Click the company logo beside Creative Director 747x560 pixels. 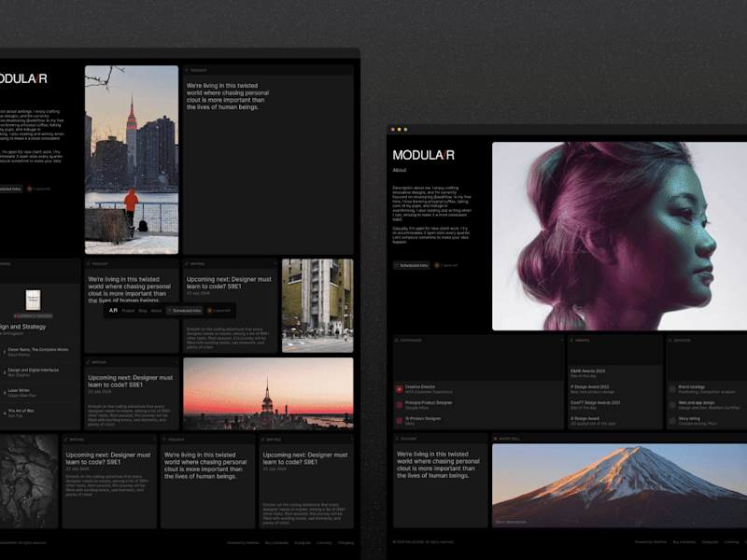[x=400, y=387]
